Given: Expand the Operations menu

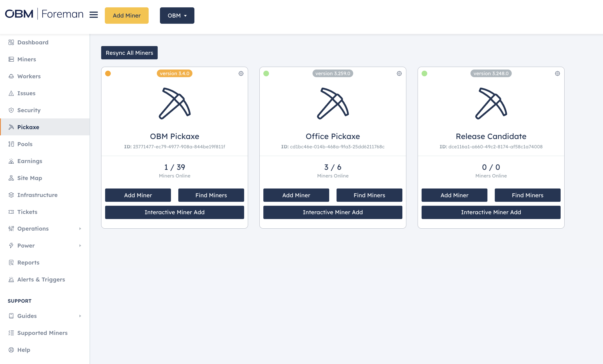Looking at the screenshot, I should 32,228.
